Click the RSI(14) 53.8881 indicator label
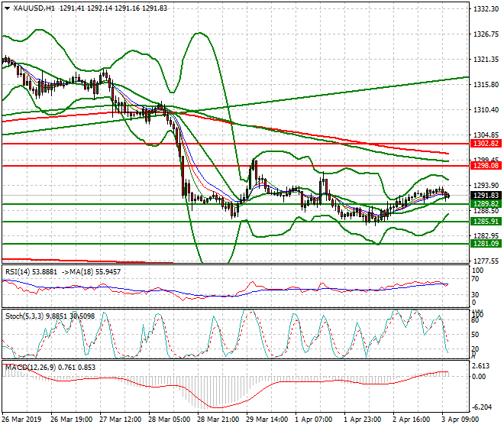The height and width of the screenshot is (428, 504). (31, 272)
